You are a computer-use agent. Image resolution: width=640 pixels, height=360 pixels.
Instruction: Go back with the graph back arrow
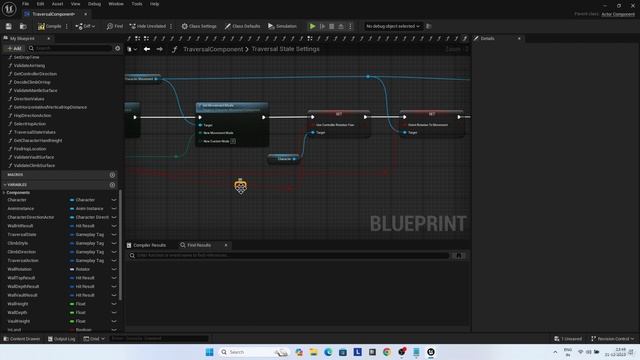[147, 49]
